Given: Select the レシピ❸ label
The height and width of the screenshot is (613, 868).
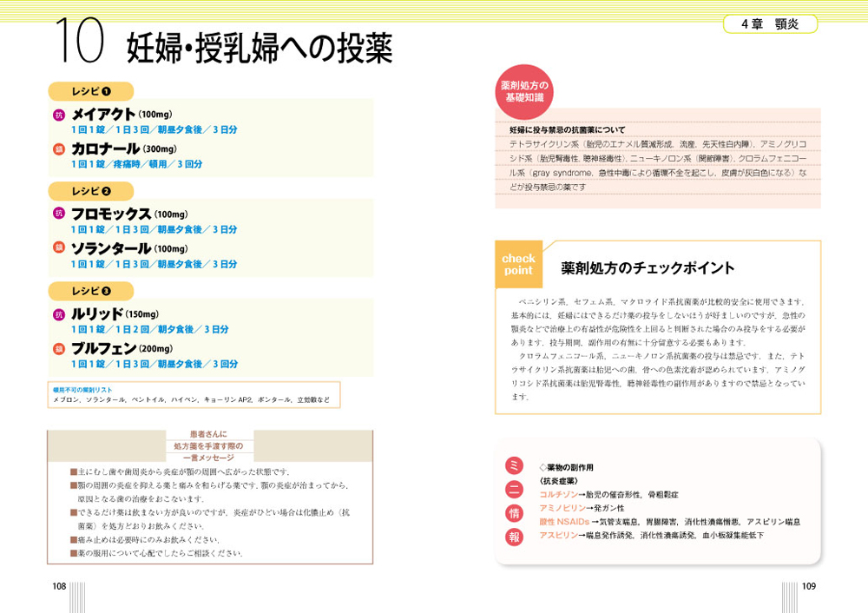Looking at the screenshot, I should point(90,291).
